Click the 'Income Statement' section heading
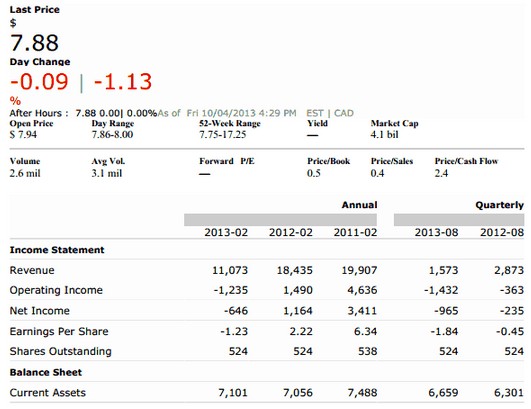The height and width of the screenshot is (409, 531). click(x=57, y=250)
